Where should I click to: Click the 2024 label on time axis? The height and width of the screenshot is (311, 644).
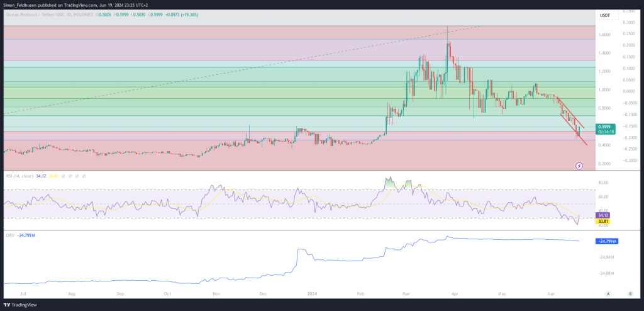point(312,294)
